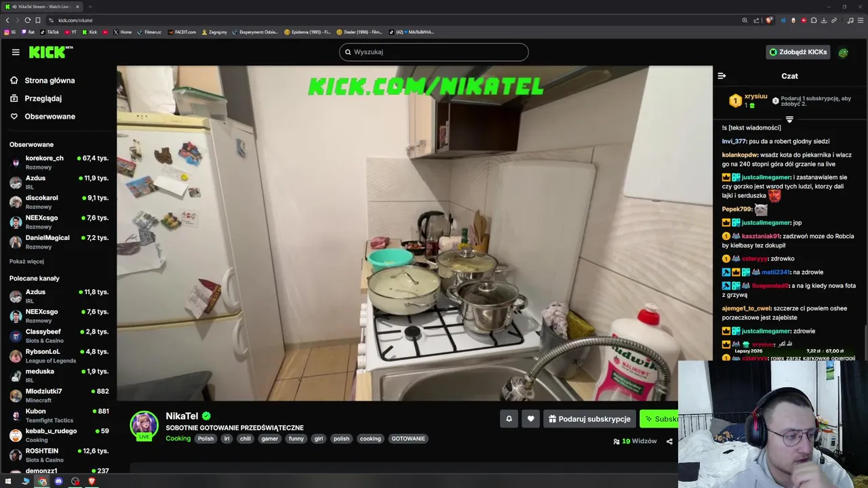
Task: Click the notification bell under the stream
Action: coord(509,419)
